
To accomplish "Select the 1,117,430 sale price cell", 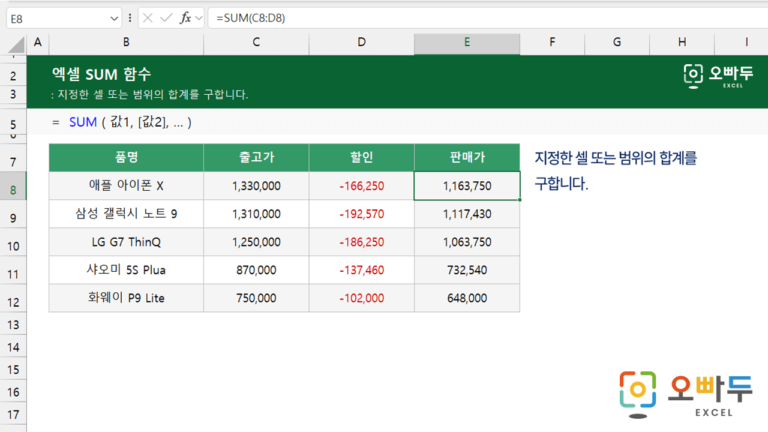I will [x=467, y=214].
